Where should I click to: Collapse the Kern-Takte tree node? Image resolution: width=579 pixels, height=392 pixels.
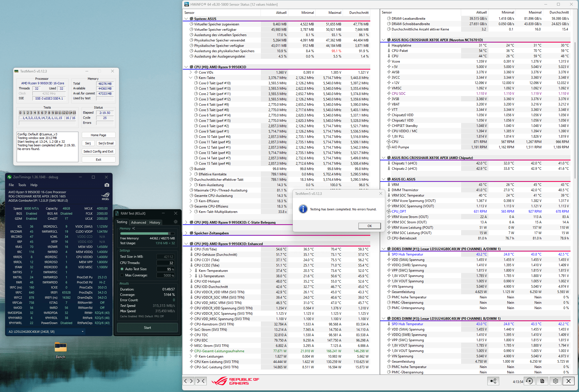pyautogui.click(x=191, y=78)
